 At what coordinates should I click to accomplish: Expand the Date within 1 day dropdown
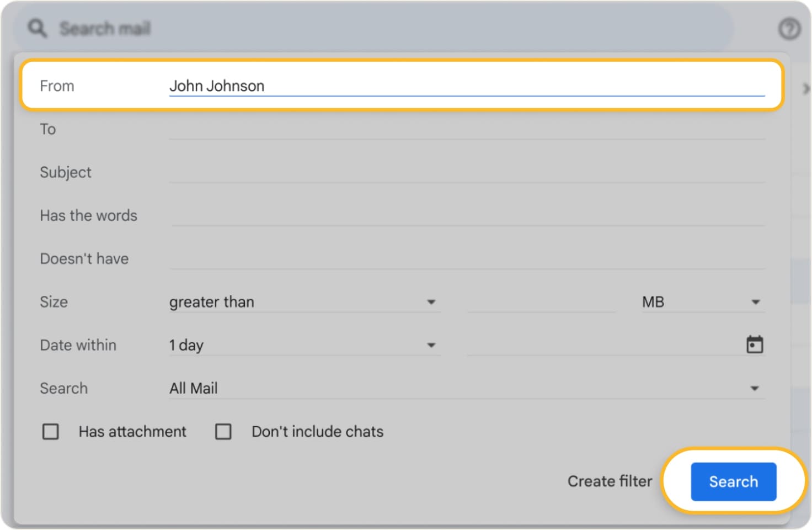[x=303, y=346]
